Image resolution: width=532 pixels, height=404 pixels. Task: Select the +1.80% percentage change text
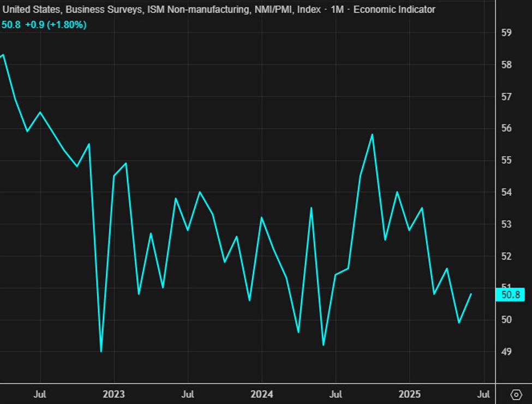(67, 24)
